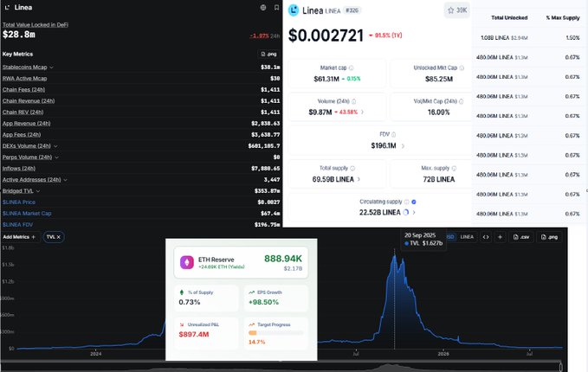Click the EPS Growth trend icon
Screen dimensions: 588x372
pos(252,292)
